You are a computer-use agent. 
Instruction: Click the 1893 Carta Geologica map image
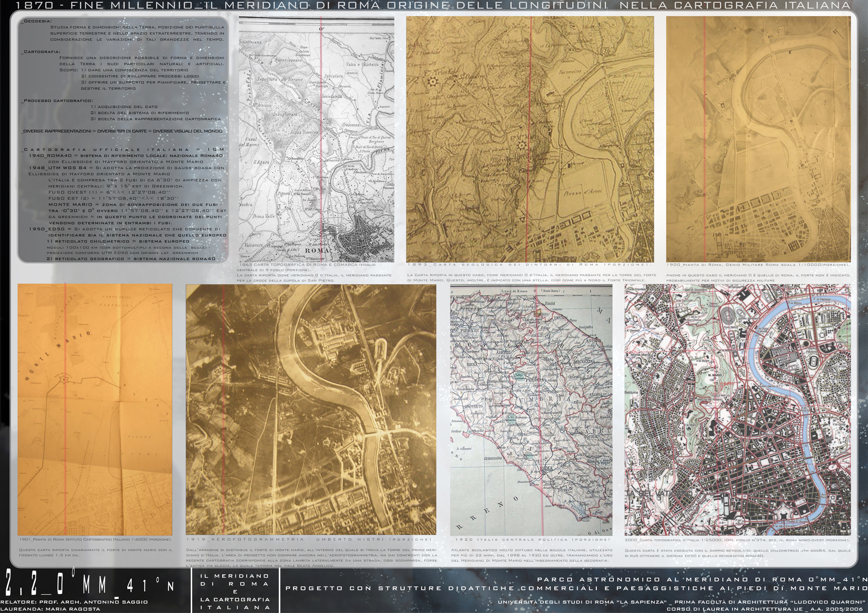click(529, 139)
